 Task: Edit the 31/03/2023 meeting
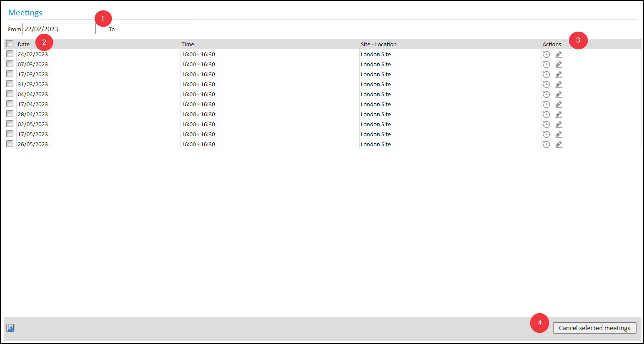(559, 85)
